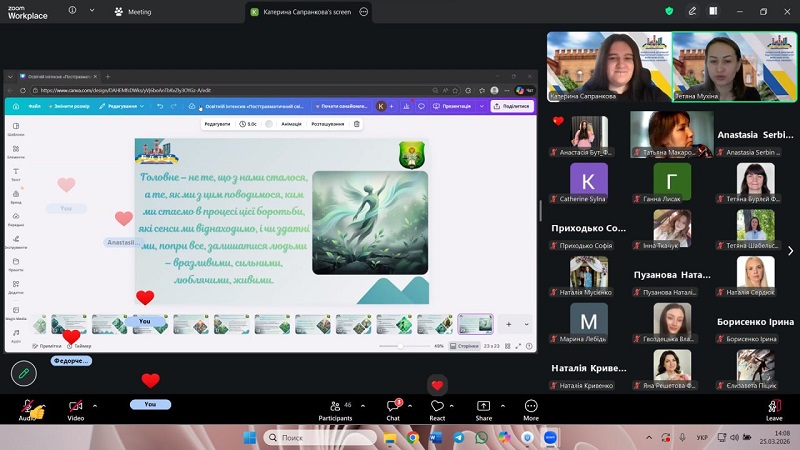Leave the meeting

(x=773, y=408)
